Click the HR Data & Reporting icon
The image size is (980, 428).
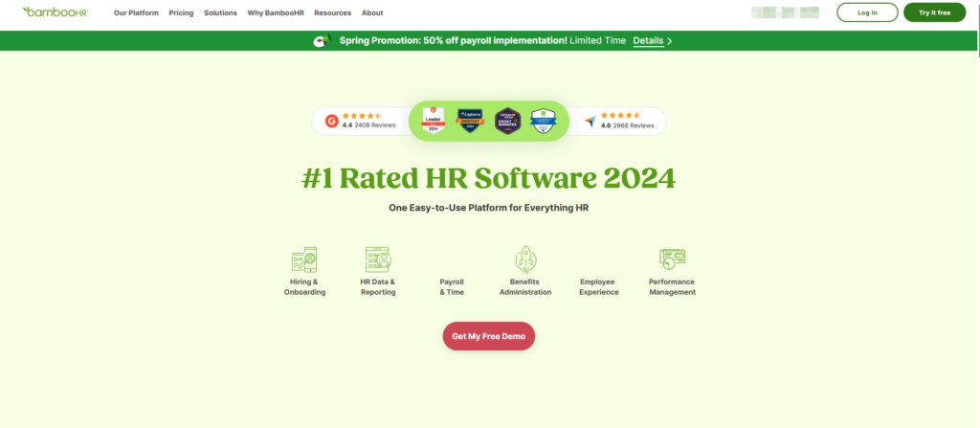tap(378, 259)
